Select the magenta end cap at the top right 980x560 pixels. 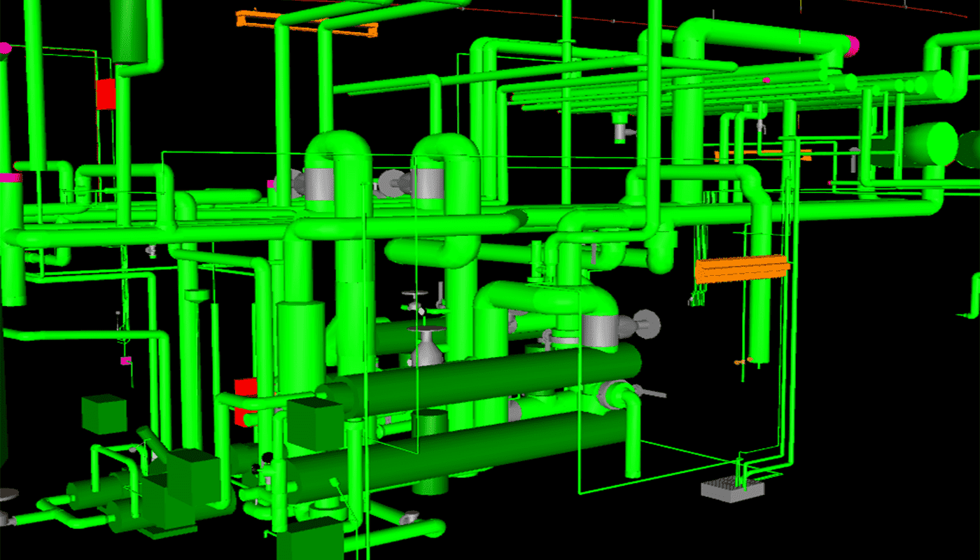(x=853, y=45)
